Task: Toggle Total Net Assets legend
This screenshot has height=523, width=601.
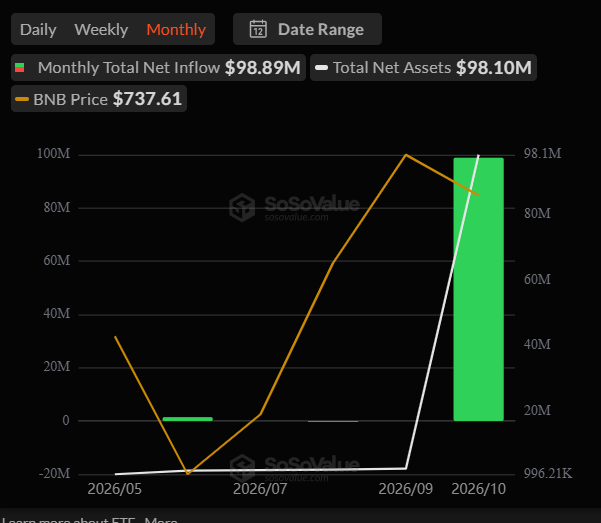Action: tap(423, 68)
